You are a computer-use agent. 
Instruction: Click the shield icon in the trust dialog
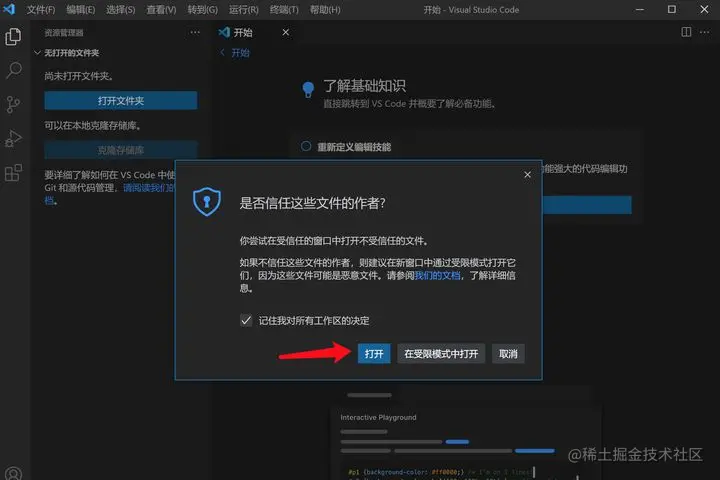pyautogui.click(x=207, y=201)
